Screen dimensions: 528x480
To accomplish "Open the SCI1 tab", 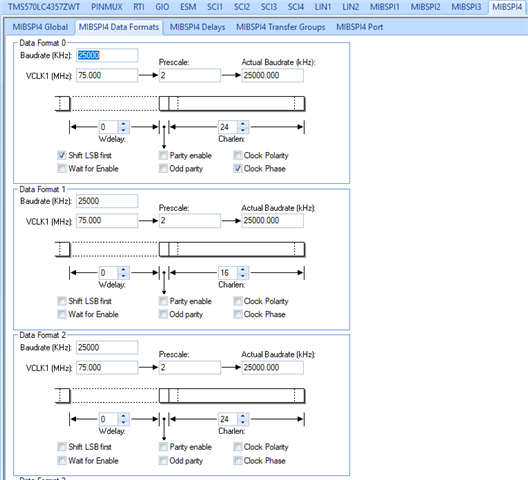I will (x=215, y=7).
